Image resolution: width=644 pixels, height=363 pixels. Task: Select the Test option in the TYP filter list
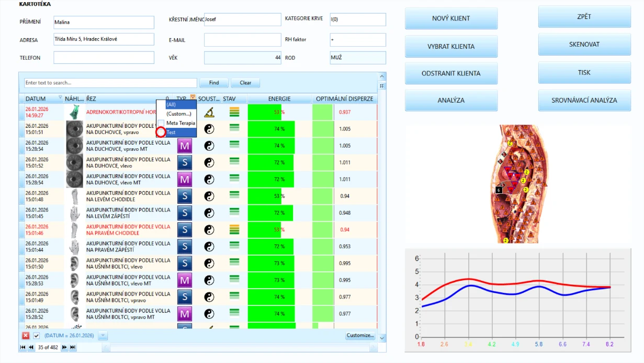coord(176,133)
